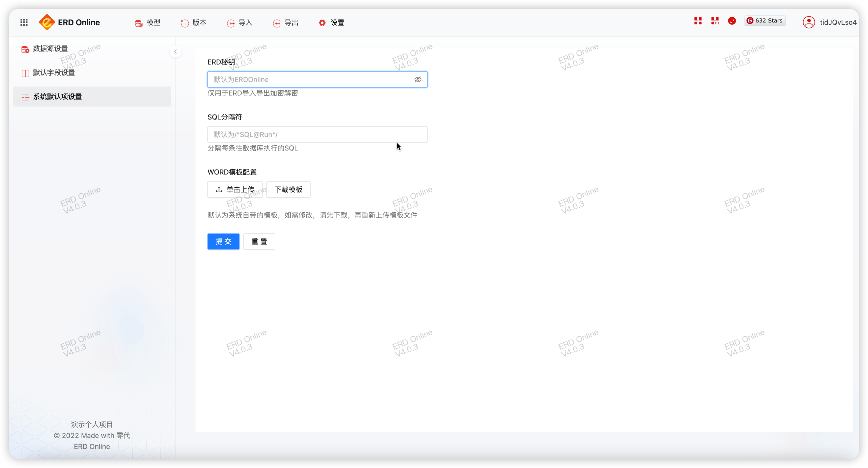Screen dimensions: 868x468
Task: Click the 单击上传 upload button
Action: pos(235,189)
